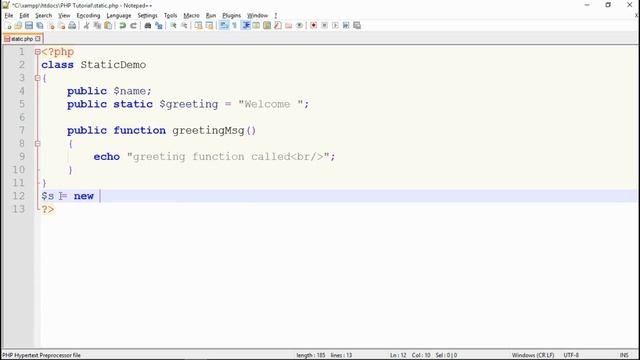This screenshot has height=360, width=640.
Task: Close current document via toolbar icon
Action: pos(51,26)
